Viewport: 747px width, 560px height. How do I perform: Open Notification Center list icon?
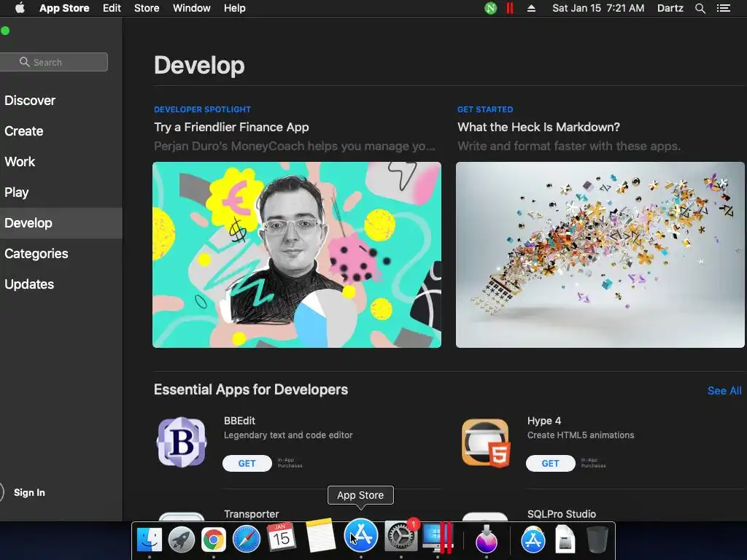[723, 8]
